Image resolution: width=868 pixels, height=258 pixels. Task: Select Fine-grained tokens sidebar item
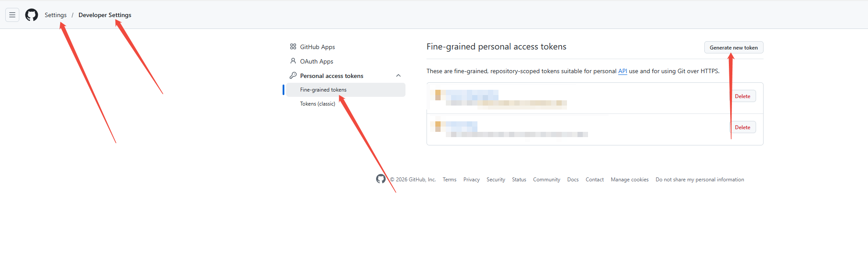click(x=323, y=90)
